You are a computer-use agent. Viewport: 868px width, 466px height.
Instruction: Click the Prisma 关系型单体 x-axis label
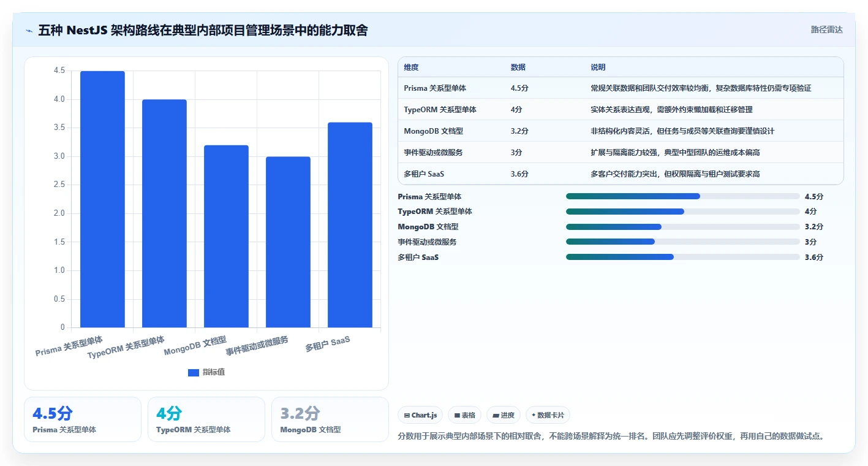[x=69, y=346]
